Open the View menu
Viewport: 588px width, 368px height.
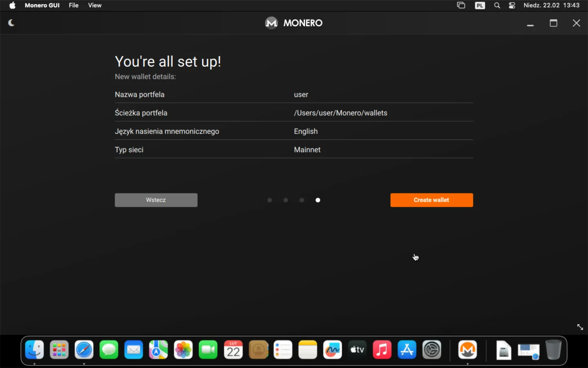[95, 5]
